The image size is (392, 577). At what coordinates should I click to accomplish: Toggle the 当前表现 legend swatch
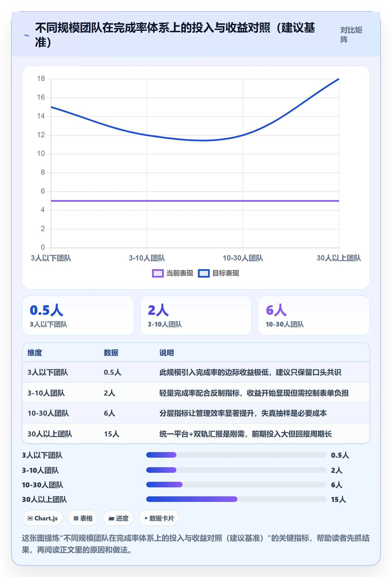click(x=158, y=273)
